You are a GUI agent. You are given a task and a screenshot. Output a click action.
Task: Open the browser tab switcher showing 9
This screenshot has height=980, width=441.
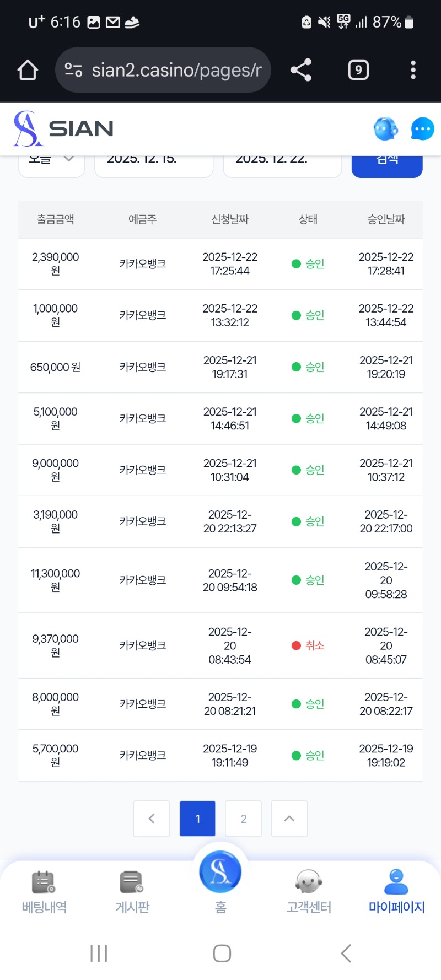pos(358,70)
